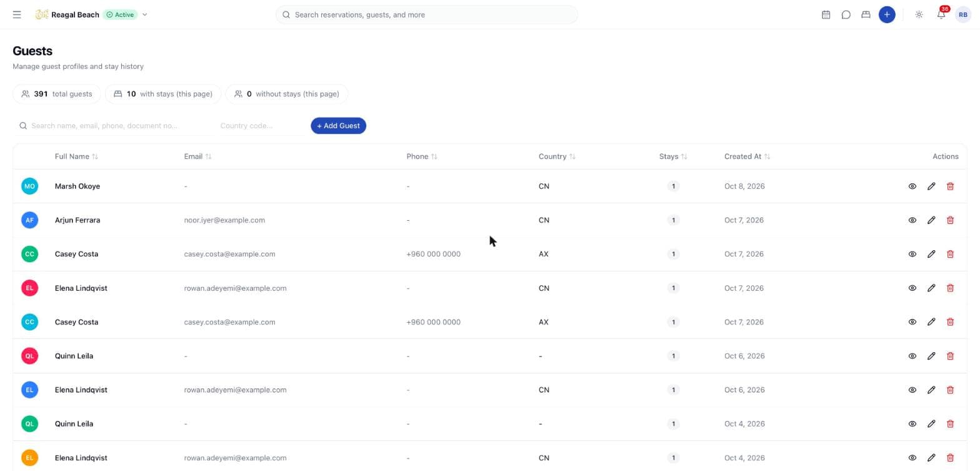Screen dimensions: 980x471
Task: Click the guest name search box
Action: pos(114,126)
